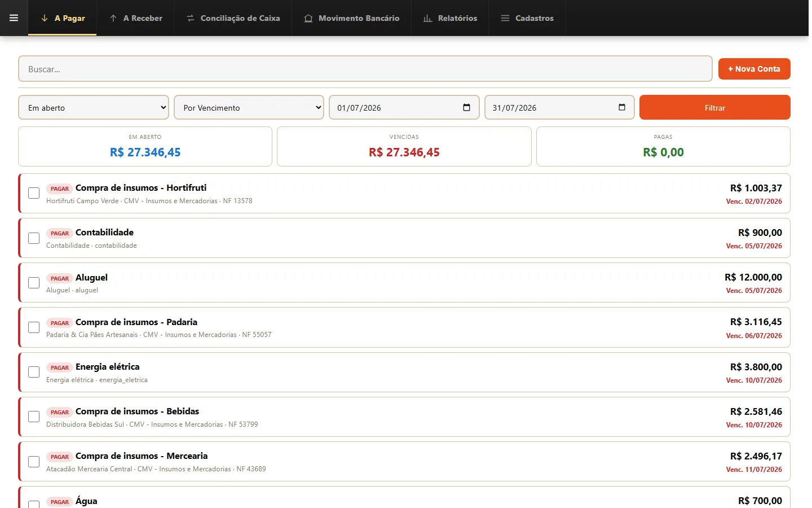The height and width of the screenshot is (508, 812).
Task: Click the amount R$ 2.496,17
Action: pyautogui.click(x=756, y=456)
